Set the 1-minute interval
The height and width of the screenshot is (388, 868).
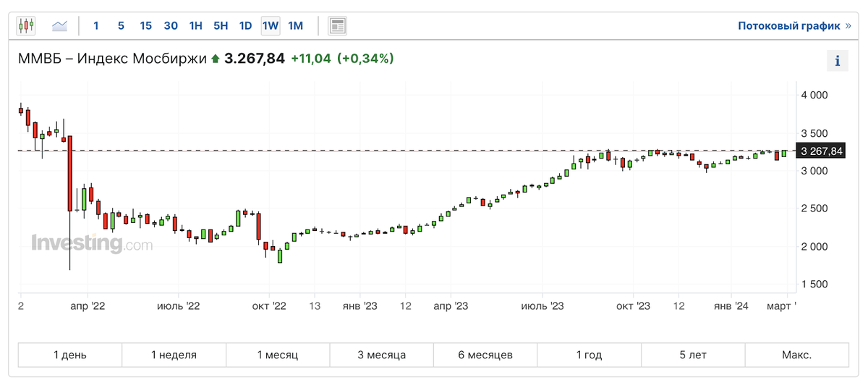click(95, 26)
